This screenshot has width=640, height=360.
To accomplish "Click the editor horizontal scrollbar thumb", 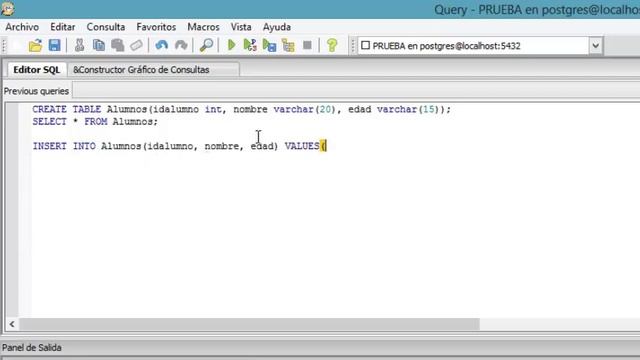I will point(249,324).
